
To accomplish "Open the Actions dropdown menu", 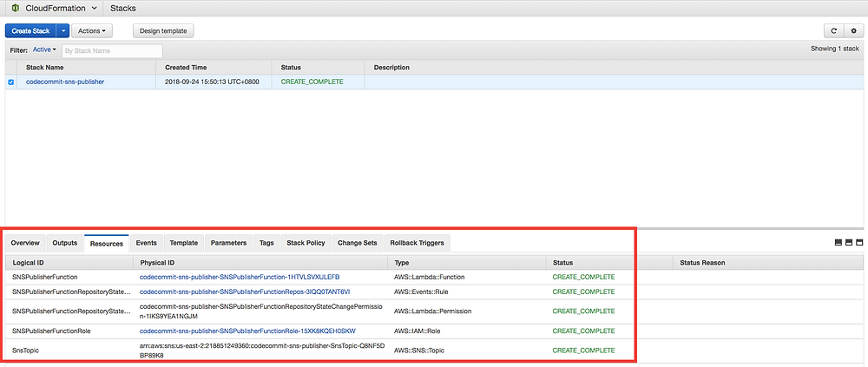I will click(x=92, y=31).
